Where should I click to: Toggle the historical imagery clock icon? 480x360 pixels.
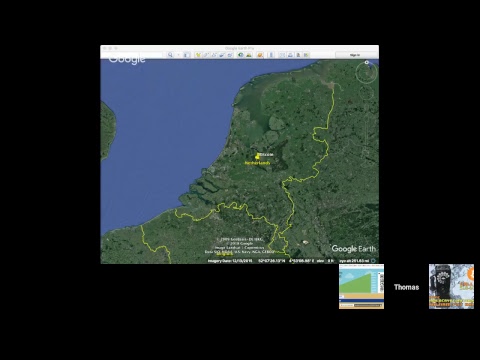pyautogui.click(x=241, y=55)
